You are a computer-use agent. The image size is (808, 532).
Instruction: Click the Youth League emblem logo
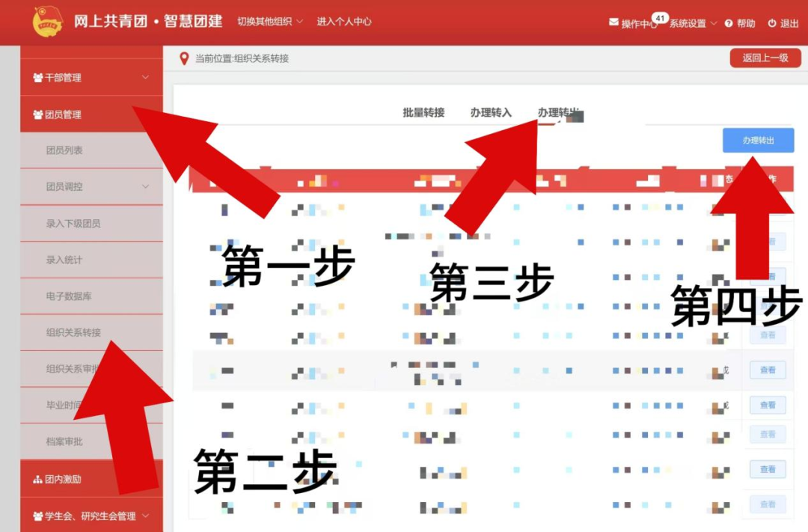pos(47,22)
